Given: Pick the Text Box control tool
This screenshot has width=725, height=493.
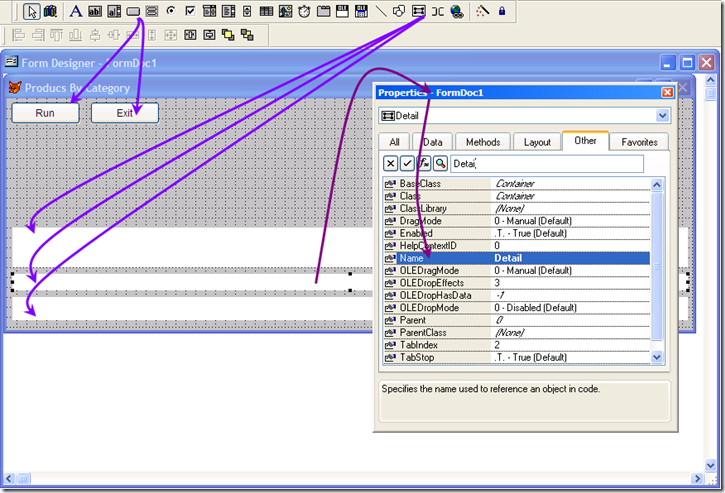Looking at the screenshot, I should coord(95,11).
